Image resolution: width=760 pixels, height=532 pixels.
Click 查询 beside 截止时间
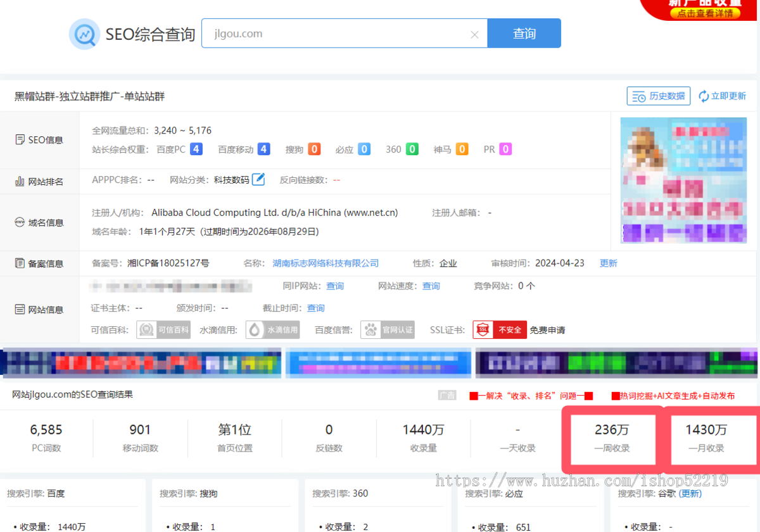[316, 308]
